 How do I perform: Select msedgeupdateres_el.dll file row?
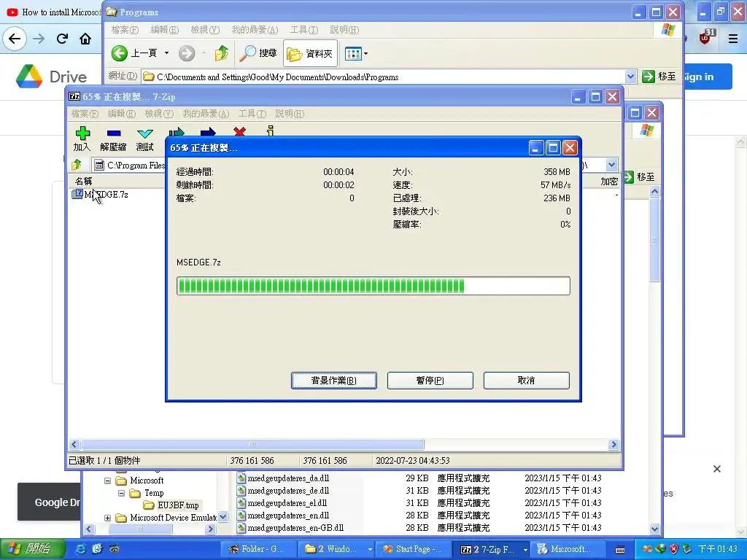click(x=419, y=503)
